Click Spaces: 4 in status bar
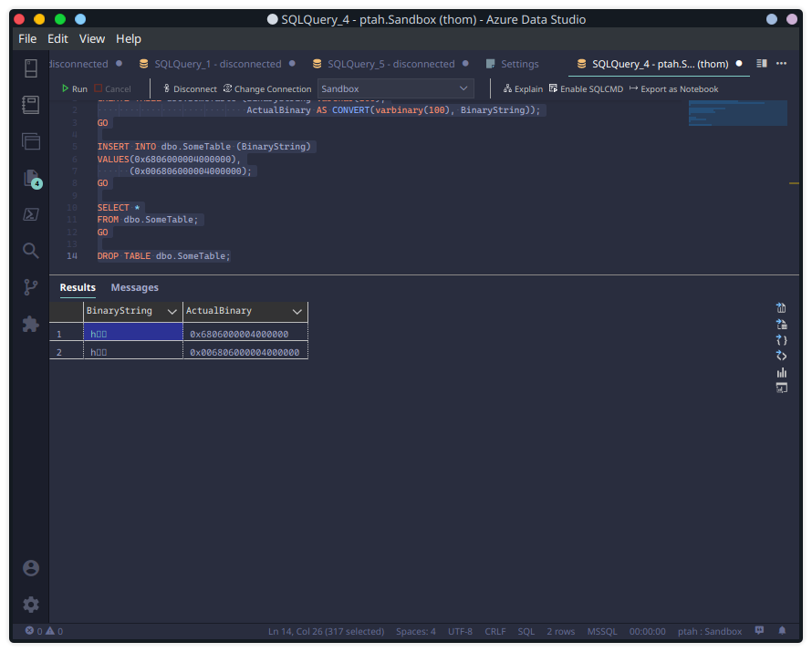Viewport: 812px width, 652px height. 416,631
